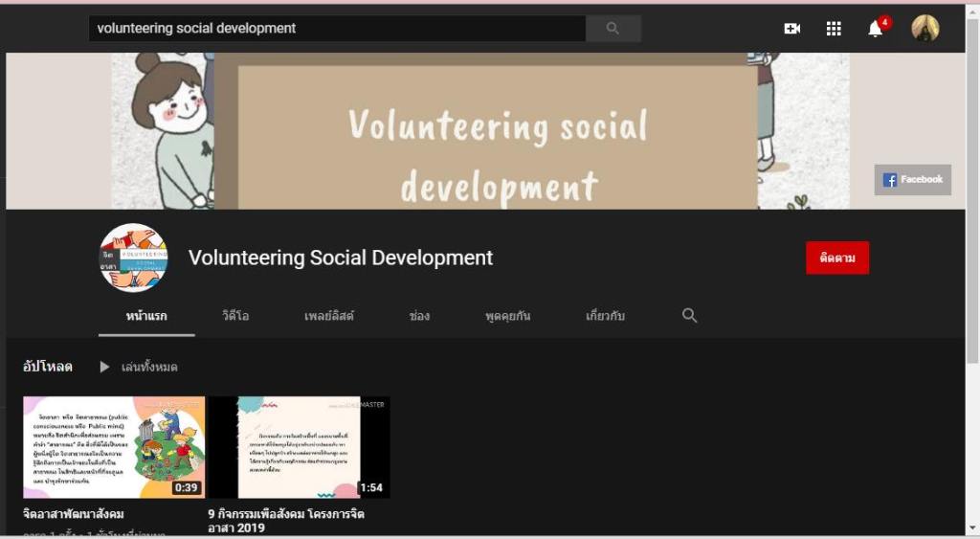Go to the พูดคุยกัน discussion tab
Screen dimensions: 980x539
pos(507,316)
